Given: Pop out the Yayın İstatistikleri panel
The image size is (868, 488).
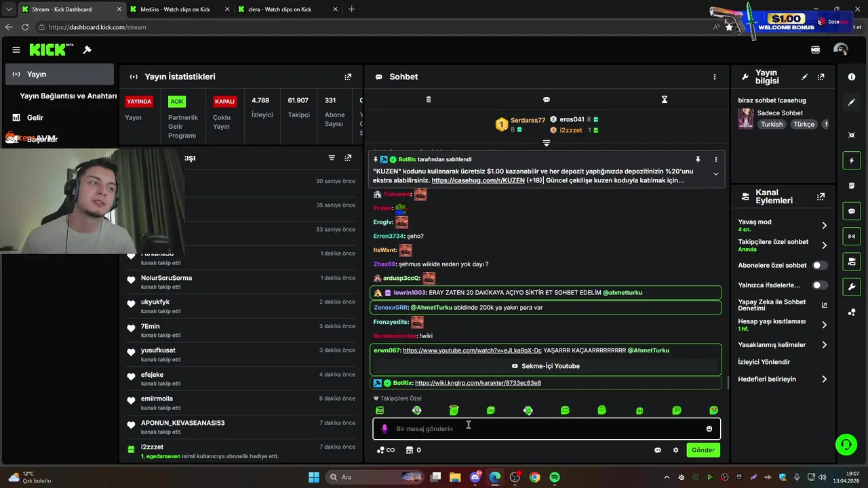Looking at the screenshot, I should (x=348, y=77).
